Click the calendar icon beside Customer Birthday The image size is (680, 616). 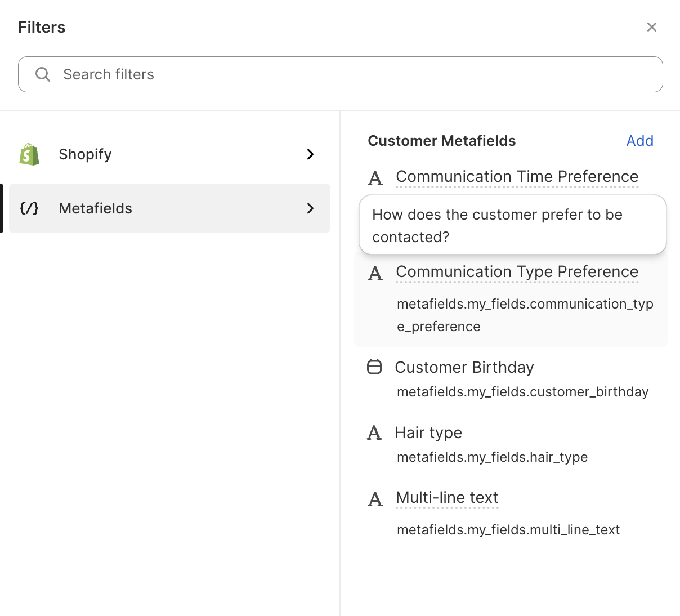(374, 367)
